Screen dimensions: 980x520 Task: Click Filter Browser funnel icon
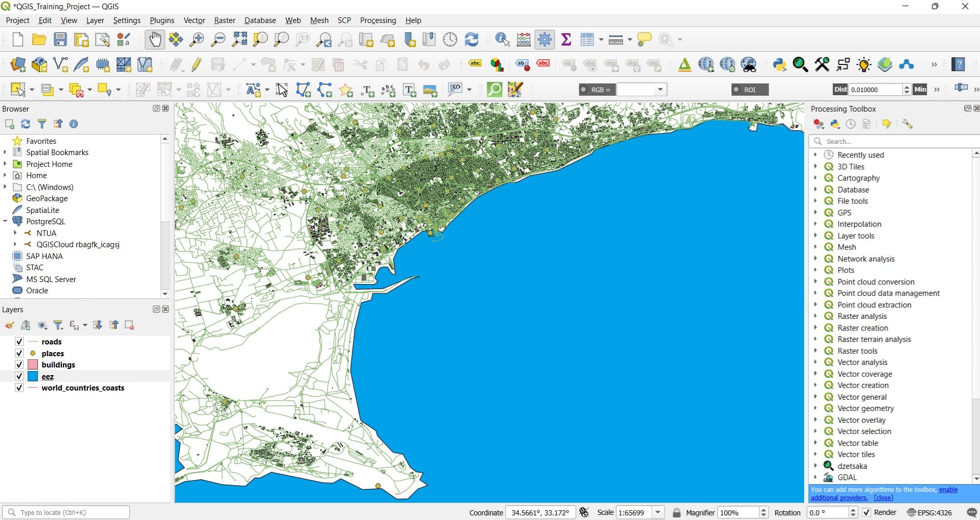tap(42, 124)
